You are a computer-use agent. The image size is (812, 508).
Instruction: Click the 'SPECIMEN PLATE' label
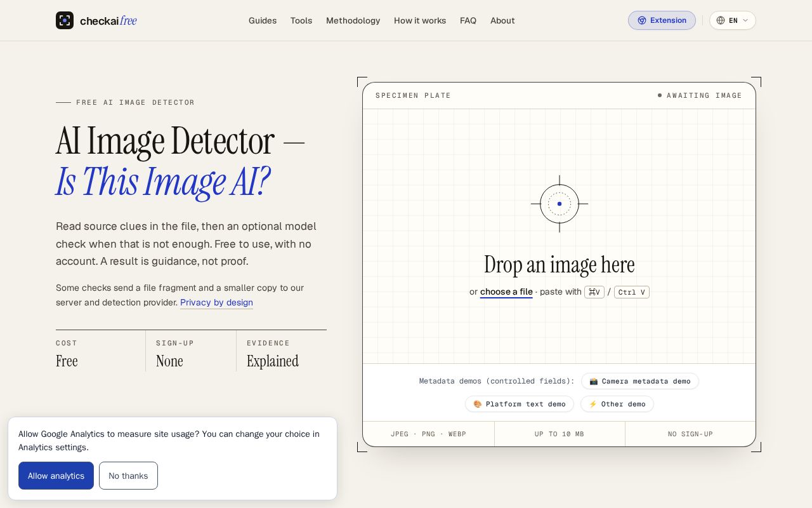413,95
